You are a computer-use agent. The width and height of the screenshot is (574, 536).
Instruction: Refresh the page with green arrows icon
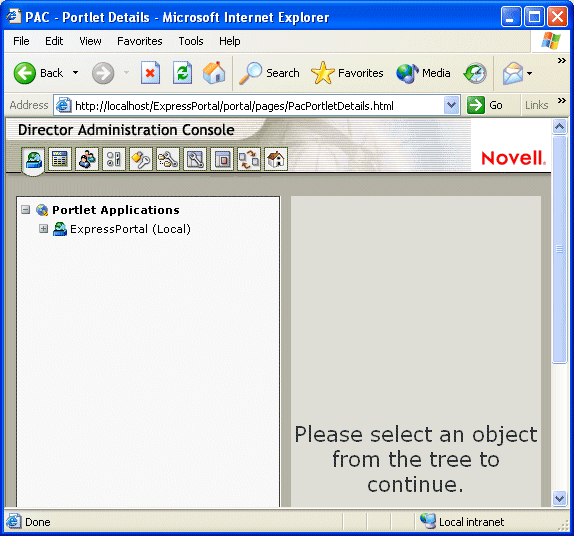point(183,73)
